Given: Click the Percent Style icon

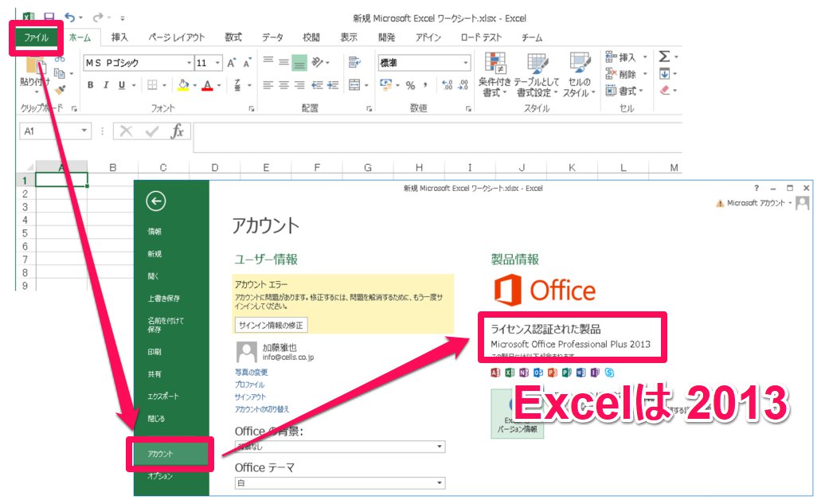Looking at the screenshot, I should click(x=411, y=84).
